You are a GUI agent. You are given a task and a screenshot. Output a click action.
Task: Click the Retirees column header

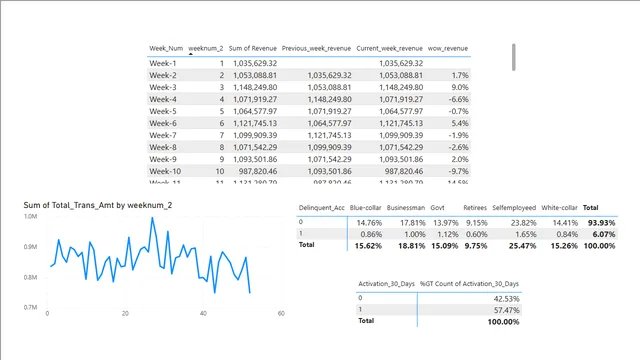pyautogui.click(x=475, y=208)
